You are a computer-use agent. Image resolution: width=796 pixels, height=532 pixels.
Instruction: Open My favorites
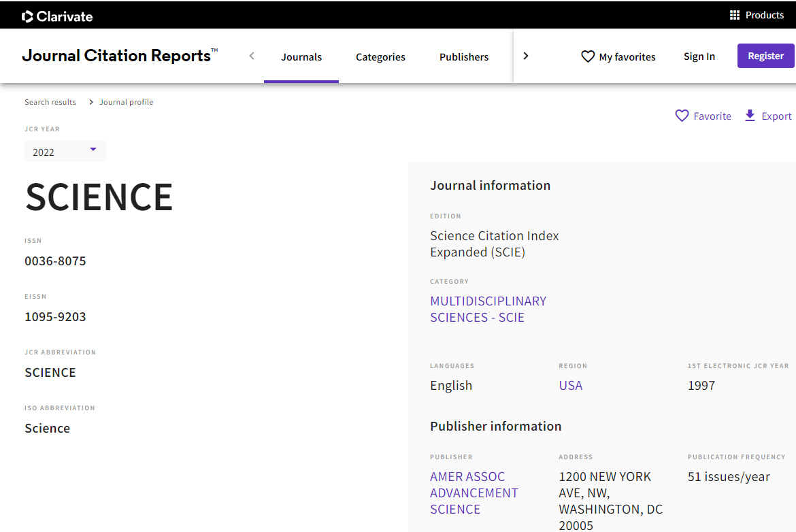pyautogui.click(x=618, y=57)
